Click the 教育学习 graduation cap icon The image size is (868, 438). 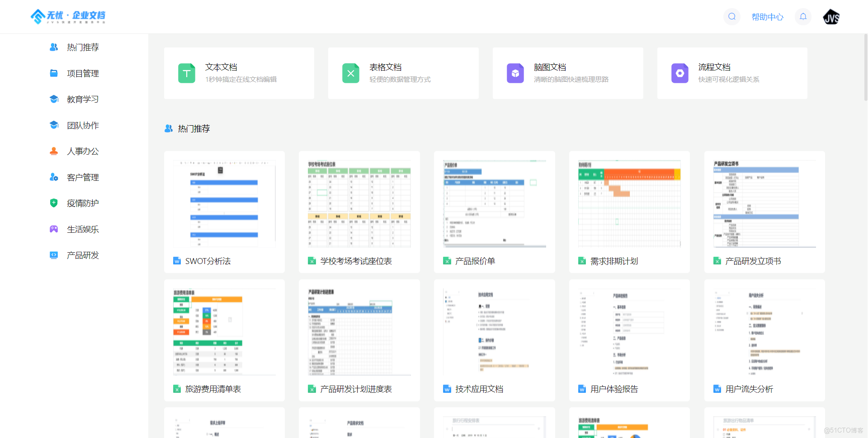(54, 99)
